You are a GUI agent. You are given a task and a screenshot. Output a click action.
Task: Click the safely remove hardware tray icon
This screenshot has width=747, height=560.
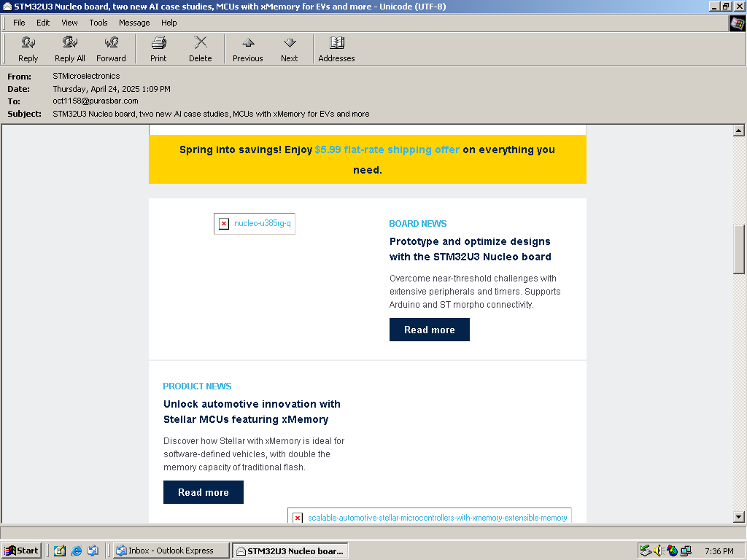coord(646,551)
